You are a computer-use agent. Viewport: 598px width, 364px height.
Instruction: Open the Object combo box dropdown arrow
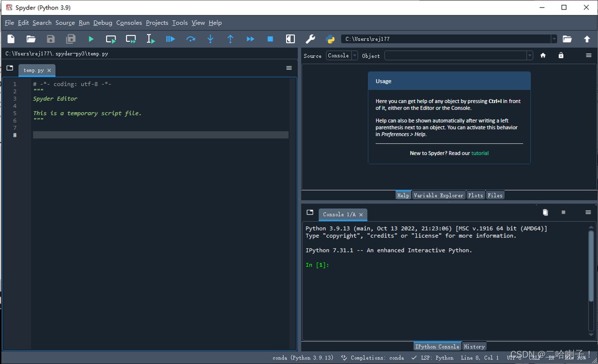click(530, 56)
